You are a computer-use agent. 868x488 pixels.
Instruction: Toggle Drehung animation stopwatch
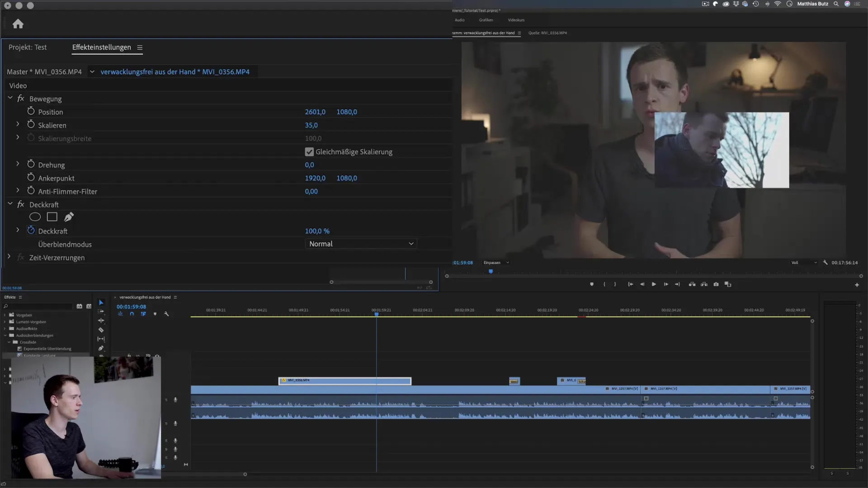coord(31,164)
